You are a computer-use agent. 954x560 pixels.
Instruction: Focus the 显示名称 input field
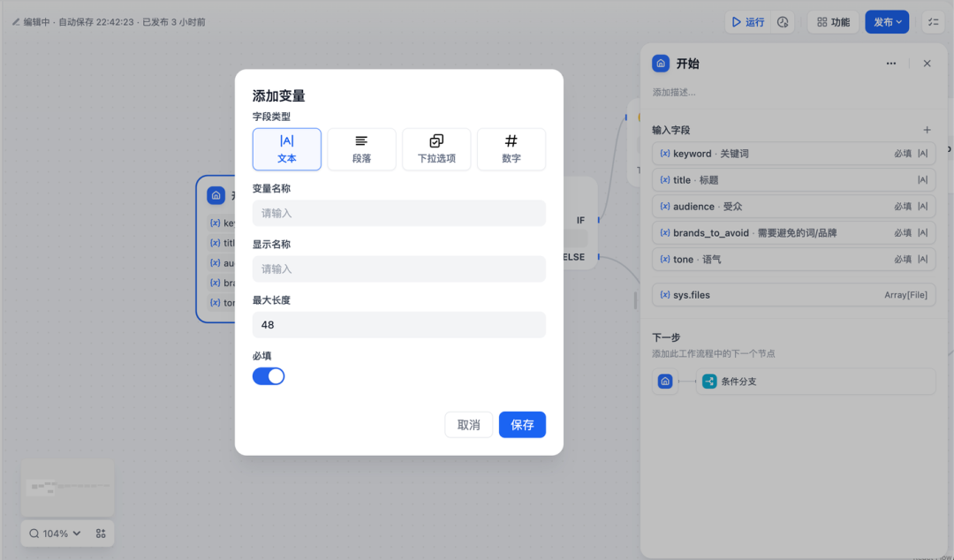point(399,269)
